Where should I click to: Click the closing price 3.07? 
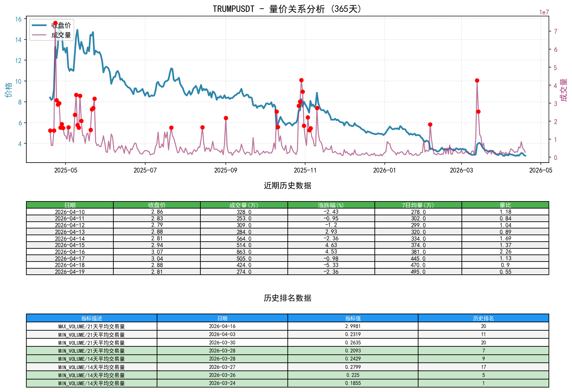(157, 252)
